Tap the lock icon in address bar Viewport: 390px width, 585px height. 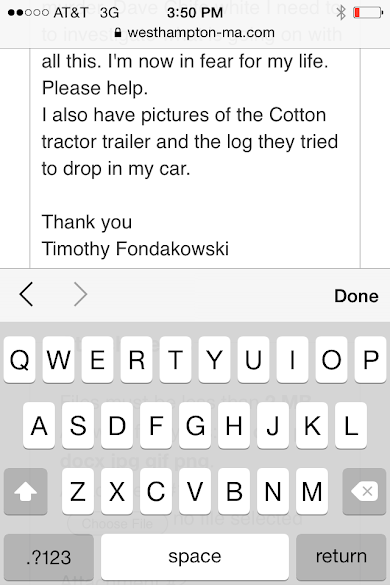coord(118,33)
